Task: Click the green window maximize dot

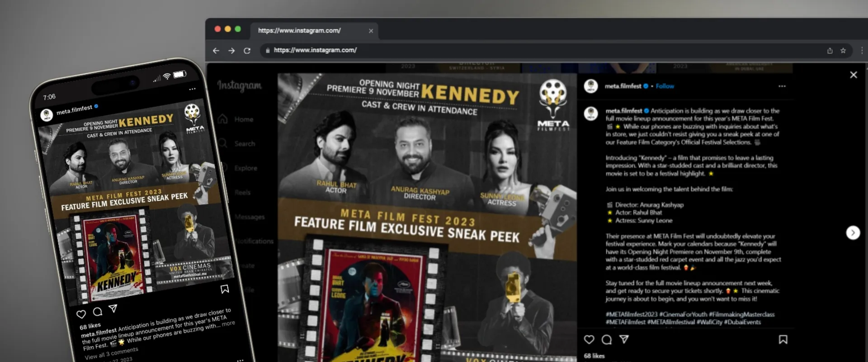Action: click(x=238, y=29)
